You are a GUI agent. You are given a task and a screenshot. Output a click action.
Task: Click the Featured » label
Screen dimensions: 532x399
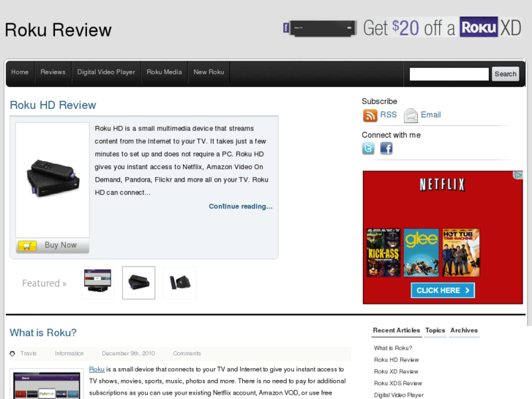tap(44, 283)
